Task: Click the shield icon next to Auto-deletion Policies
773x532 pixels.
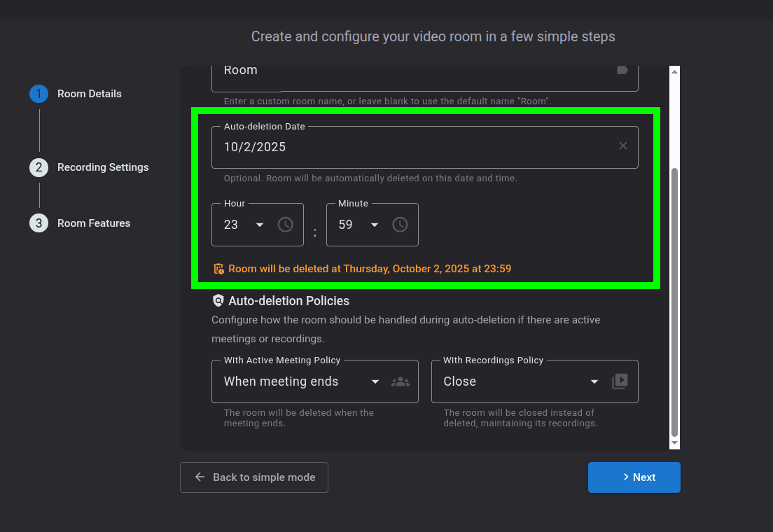Action: pyautogui.click(x=218, y=301)
